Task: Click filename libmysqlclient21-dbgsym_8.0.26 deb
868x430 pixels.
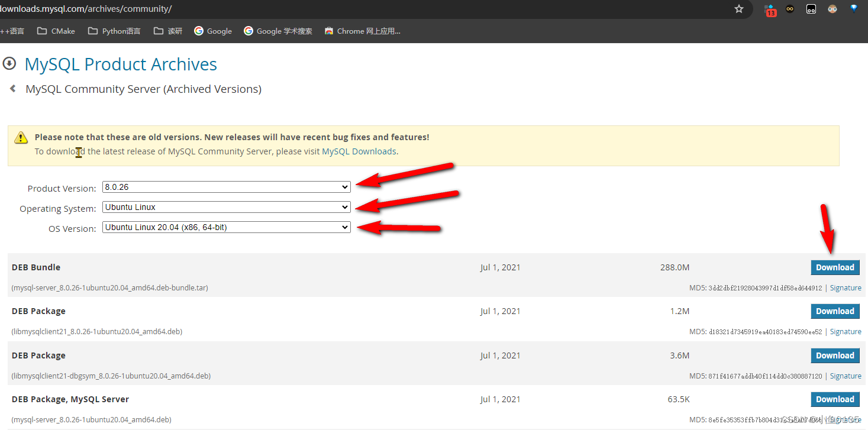Action: (x=111, y=376)
